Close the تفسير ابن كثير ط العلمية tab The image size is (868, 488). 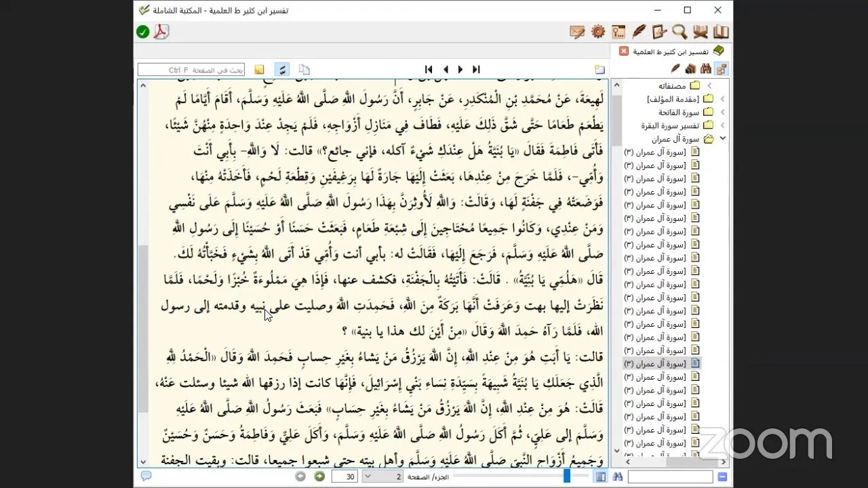point(624,51)
